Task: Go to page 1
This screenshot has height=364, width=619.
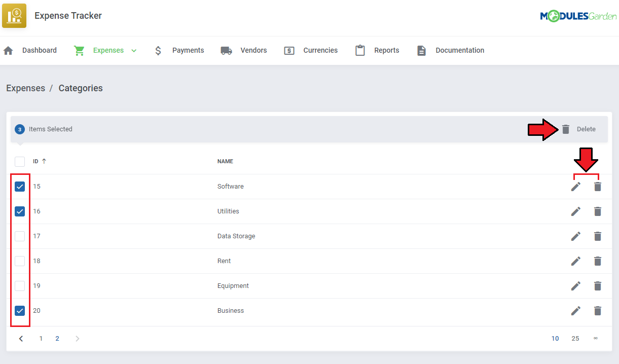Action: point(41,339)
